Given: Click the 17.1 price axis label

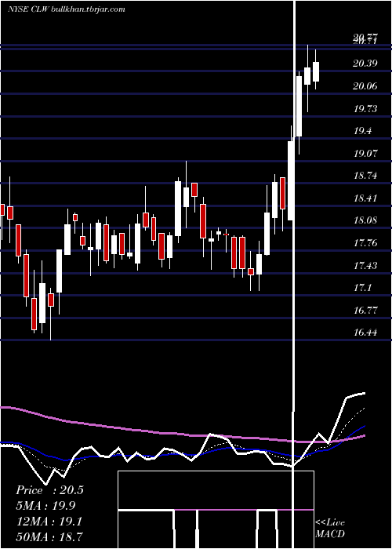Looking at the screenshot, I should click(x=362, y=288).
